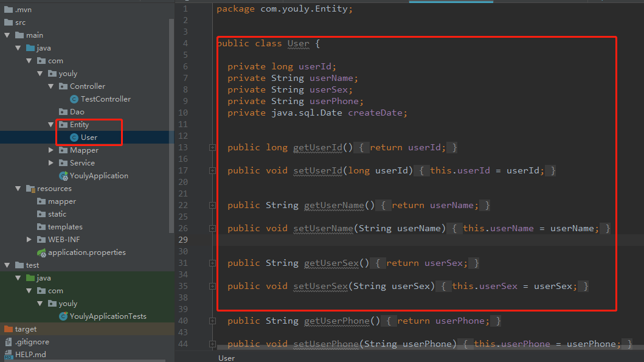
Task: Select the WEB-INF folder label
Action: click(x=64, y=240)
